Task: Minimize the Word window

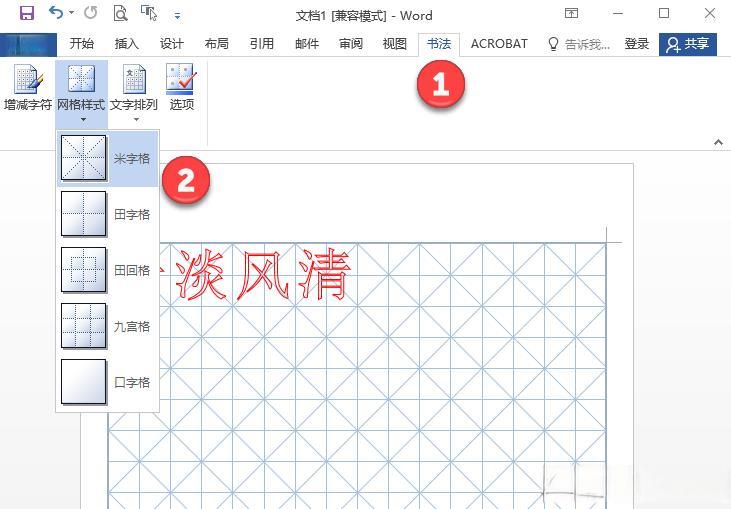Action: click(x=618, y=14)
